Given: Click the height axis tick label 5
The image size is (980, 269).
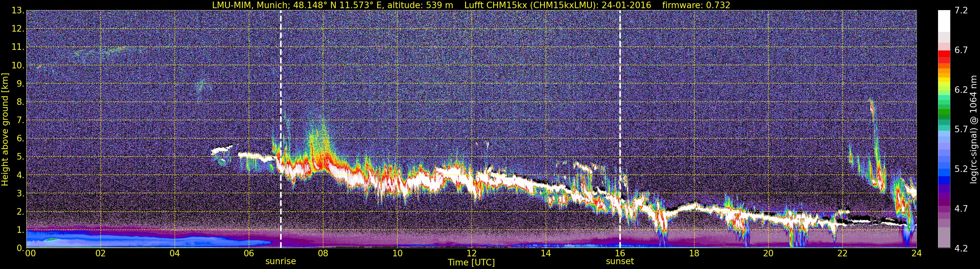Looking at the screenshot, I should click(x=20, y=157).
